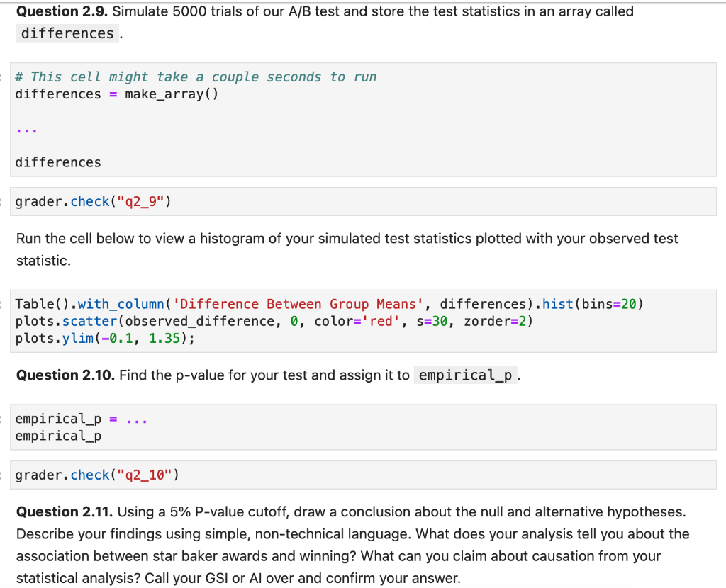Click the ellipsis placeholder under make_array
The image size is (726, 588).
tap(26, 130)
